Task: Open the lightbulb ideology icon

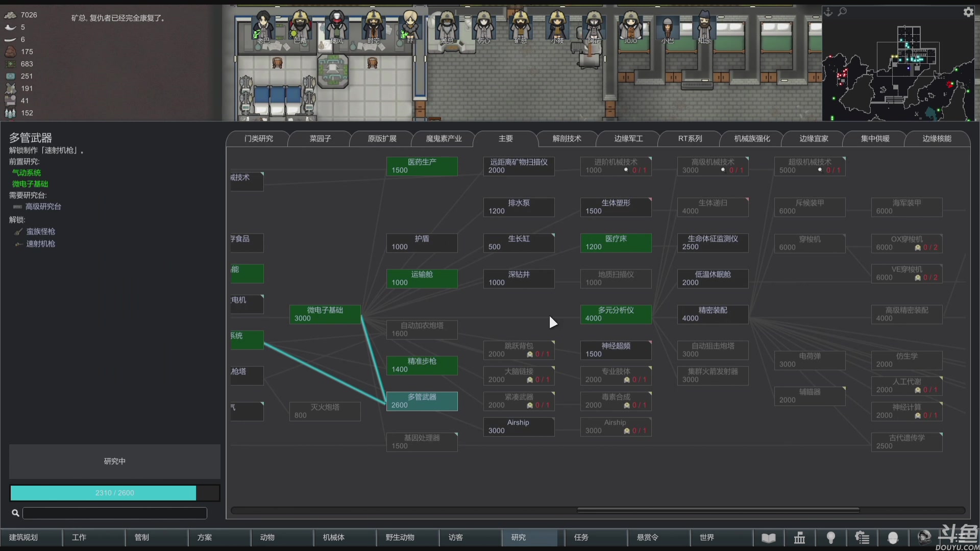Action: (x=830, y=538)
